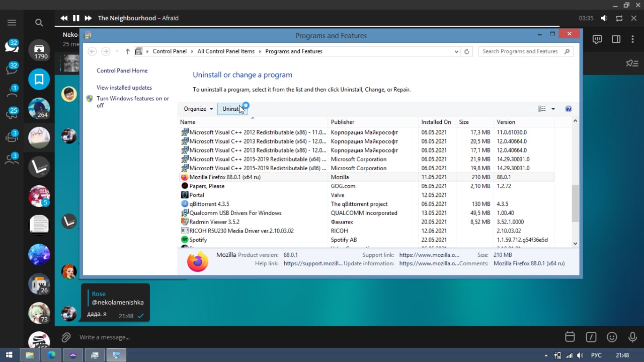Sort by the Installed On column header
Screen dimensions: 644x362
pyautogui.click(x=437, y=122)
